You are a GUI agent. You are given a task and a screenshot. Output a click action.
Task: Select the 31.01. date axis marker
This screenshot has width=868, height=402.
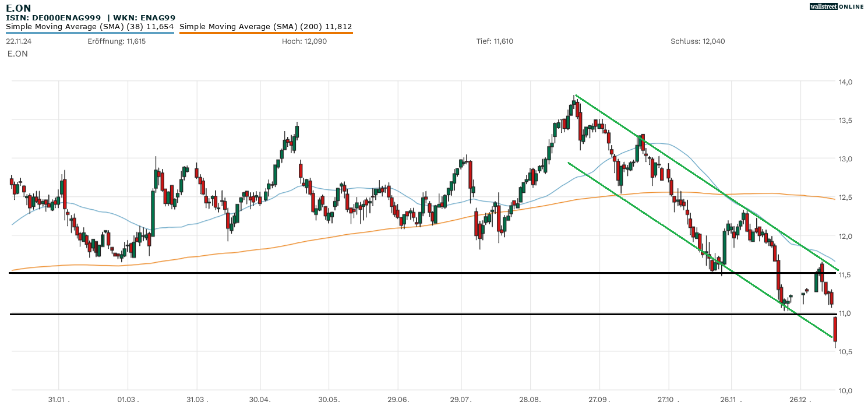59,400
